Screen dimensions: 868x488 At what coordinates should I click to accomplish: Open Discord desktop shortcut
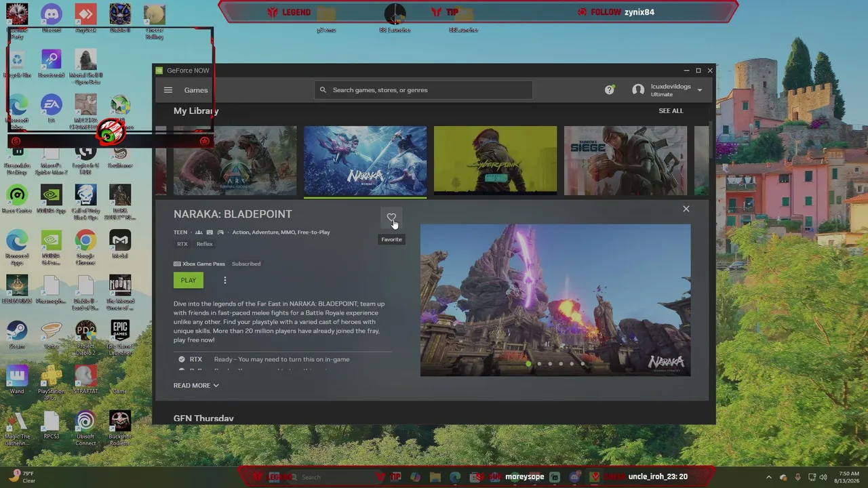pos(52,19)
